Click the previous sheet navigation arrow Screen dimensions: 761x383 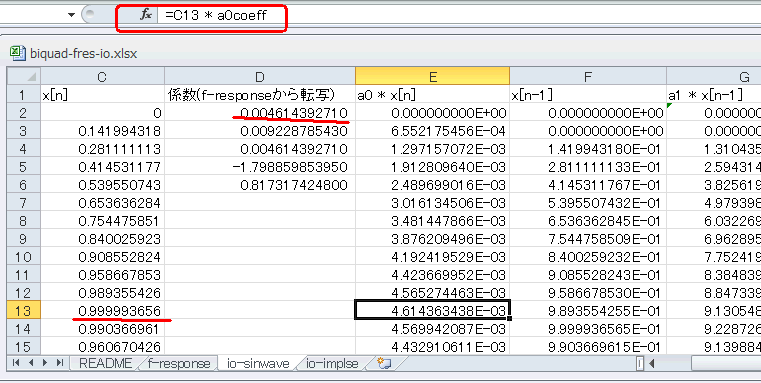[31, 363]
